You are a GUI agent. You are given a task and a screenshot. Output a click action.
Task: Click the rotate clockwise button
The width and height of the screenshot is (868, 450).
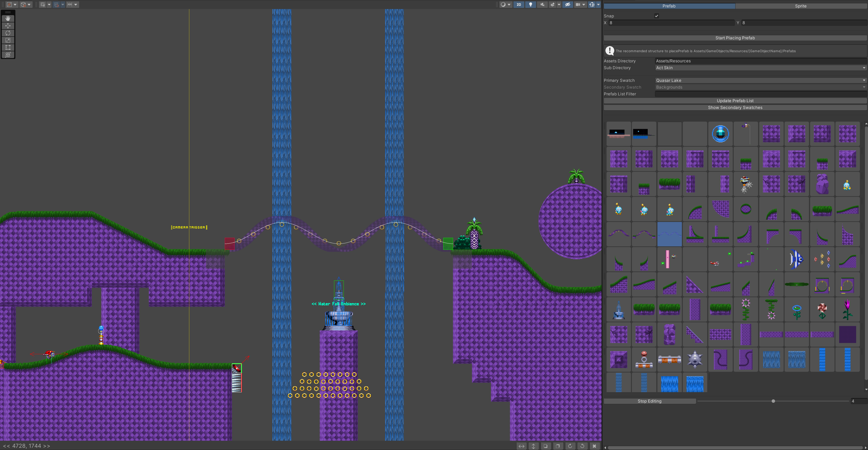coord(570,446)
